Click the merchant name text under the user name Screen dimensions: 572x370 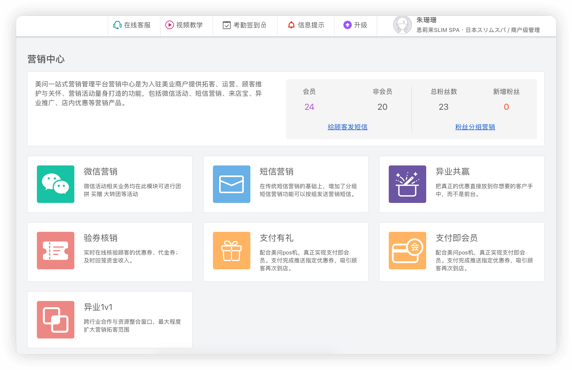pyautogui.click(x=478, y=30)
